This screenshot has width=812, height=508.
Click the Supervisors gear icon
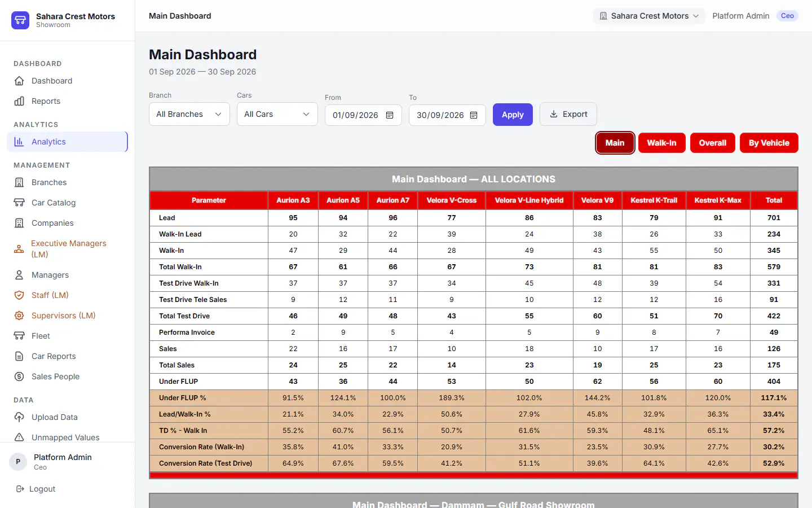19,316
